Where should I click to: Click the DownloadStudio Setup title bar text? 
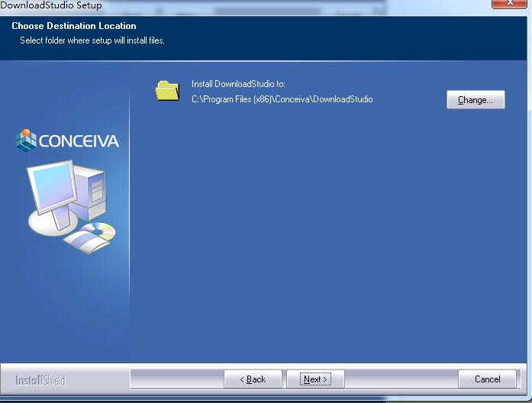51,5
